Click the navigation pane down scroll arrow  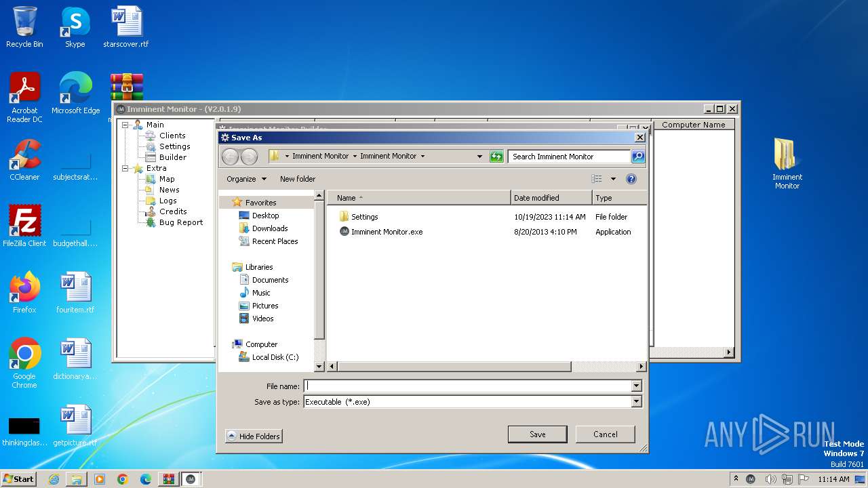[x=319, y=367]
